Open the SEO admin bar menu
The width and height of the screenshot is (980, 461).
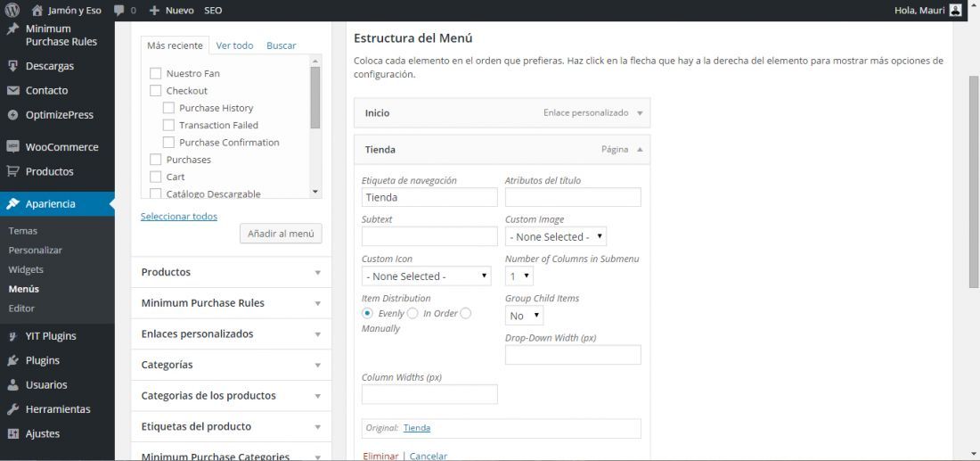(213, 11)
